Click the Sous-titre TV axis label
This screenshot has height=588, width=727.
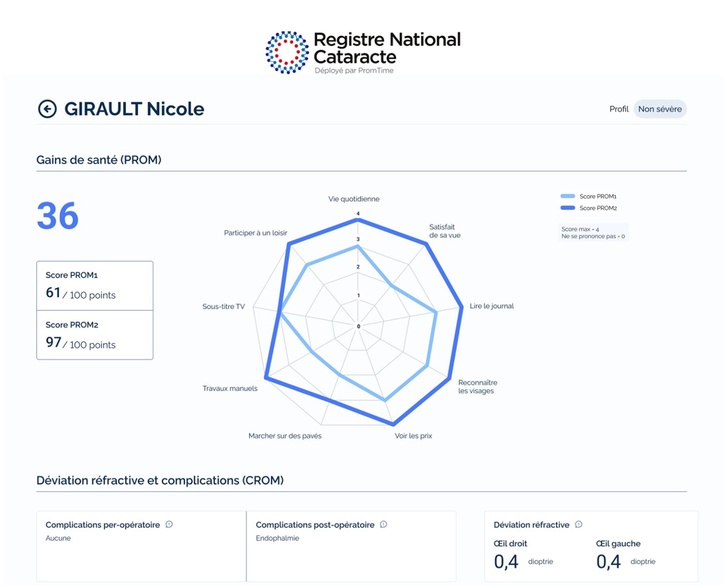[223, 307]
